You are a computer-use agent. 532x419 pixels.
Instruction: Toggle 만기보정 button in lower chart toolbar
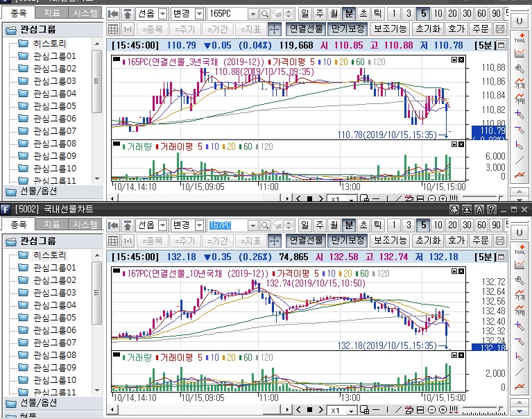[x=347, y=241]
